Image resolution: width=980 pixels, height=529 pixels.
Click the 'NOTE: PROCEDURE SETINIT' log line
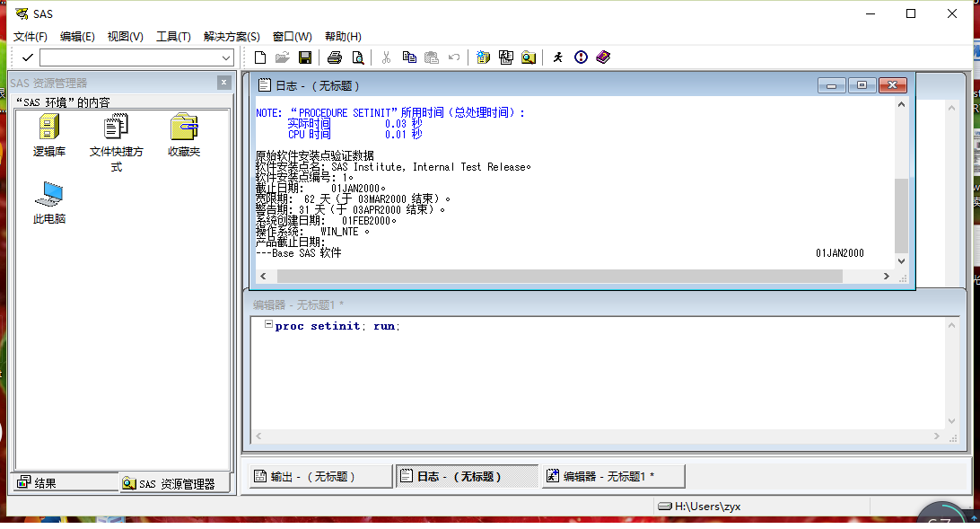click(390, 112)
